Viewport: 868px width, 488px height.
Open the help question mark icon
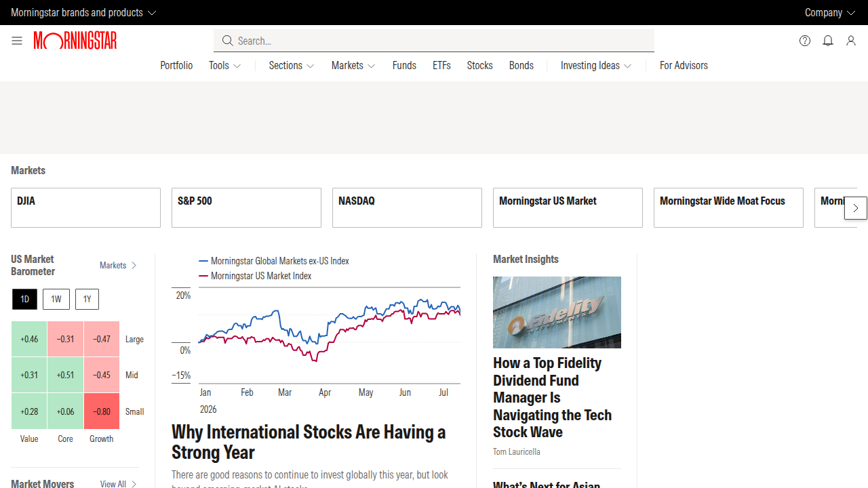[x=805, y=41]
